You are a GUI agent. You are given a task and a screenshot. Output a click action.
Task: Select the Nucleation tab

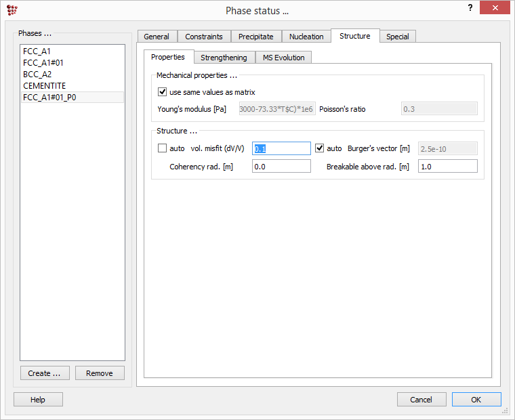(x=306, y=37)
